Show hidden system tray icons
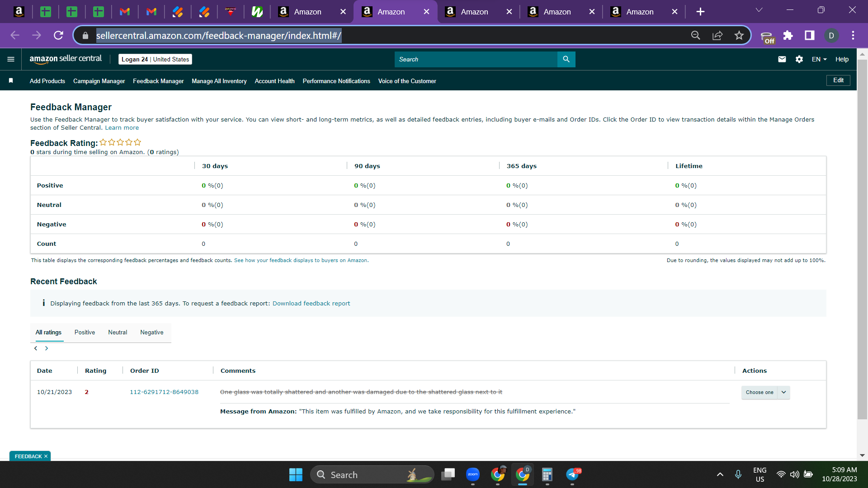This screenshot has width=868, height=488. pyautogui.click(x=720, y=474)
